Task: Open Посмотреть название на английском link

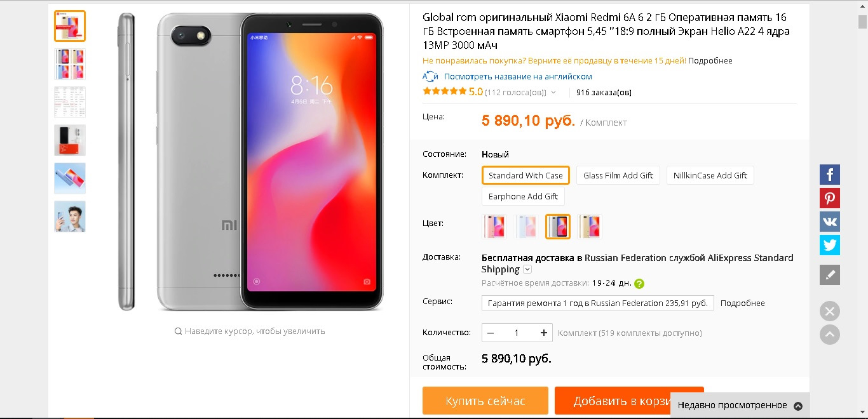Action: (518, 77)
